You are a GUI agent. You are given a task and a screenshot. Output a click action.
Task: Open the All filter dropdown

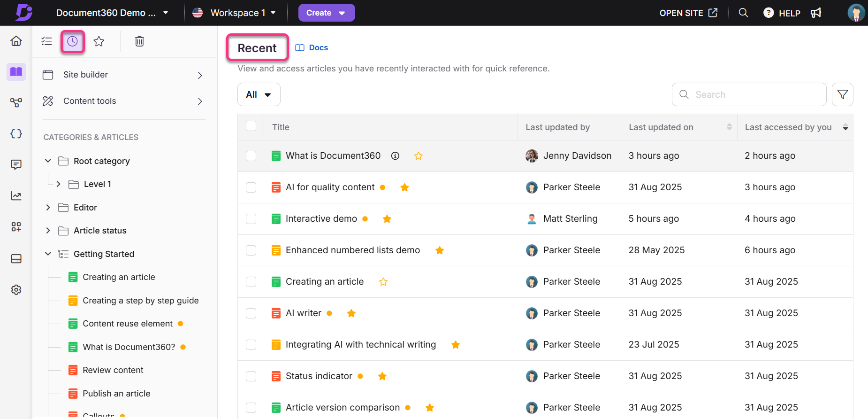click(259, 94)
